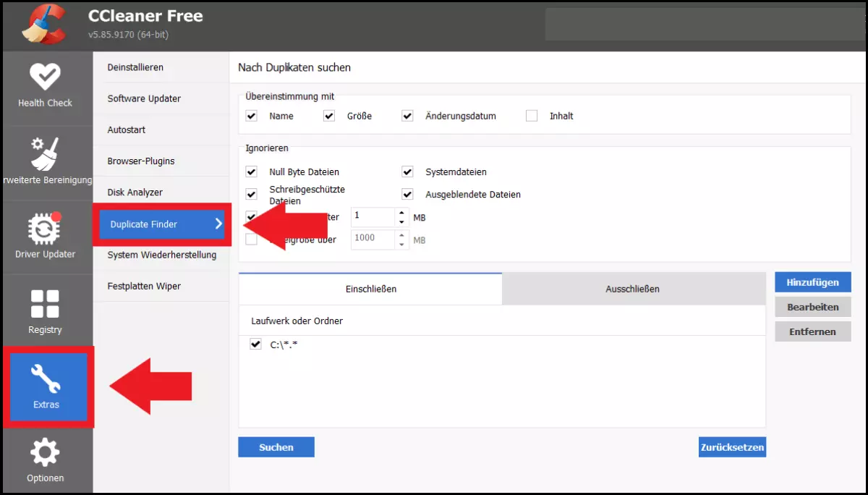The height and width of the screenshot is (495, 868).
Task: Open the Erweiterte Bereinigung broom icon
Action: coord(45,153)
